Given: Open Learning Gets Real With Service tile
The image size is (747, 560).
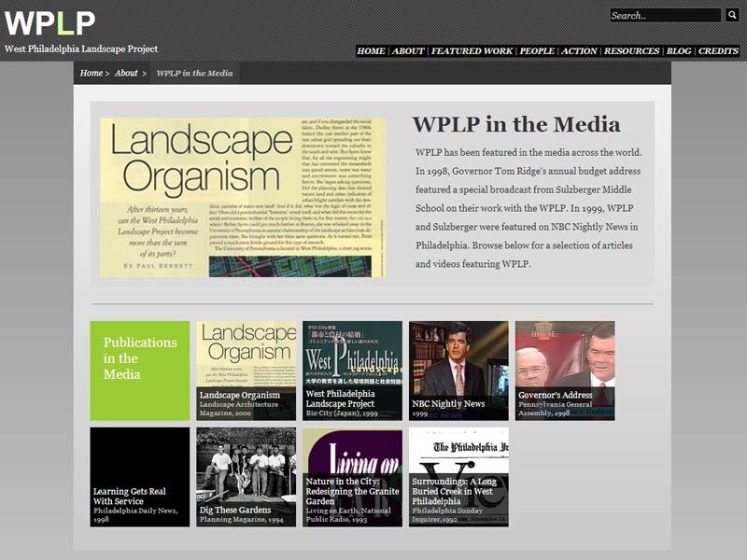Looking at the screenshot, I should point(139,477).
